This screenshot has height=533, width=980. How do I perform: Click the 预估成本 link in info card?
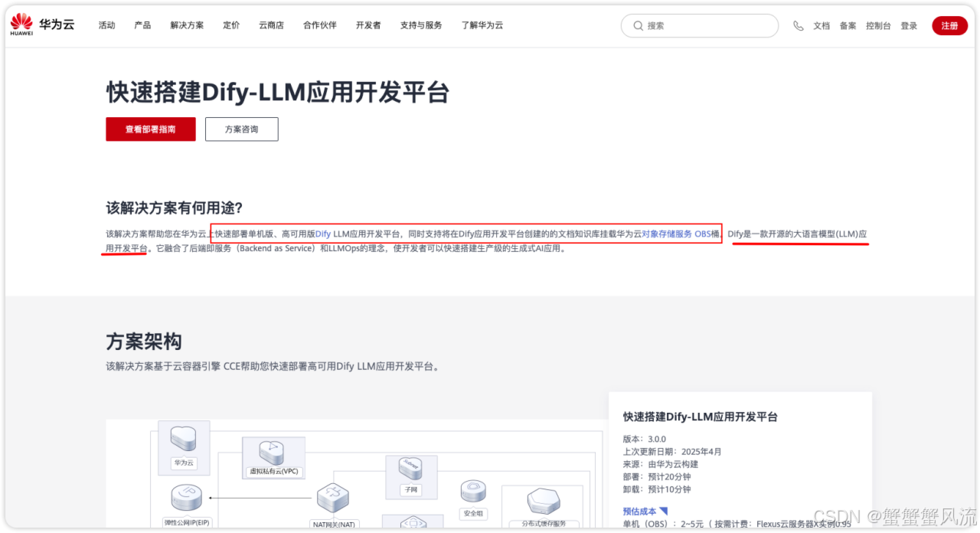click(x=645, y=511)
